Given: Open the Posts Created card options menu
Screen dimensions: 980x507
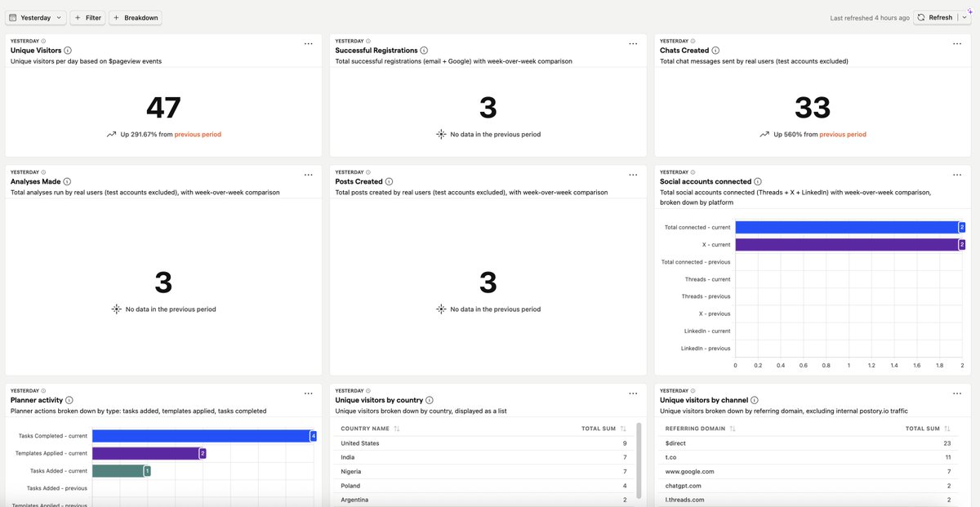Looking at the screenshot, I should [x=633, y=175].
